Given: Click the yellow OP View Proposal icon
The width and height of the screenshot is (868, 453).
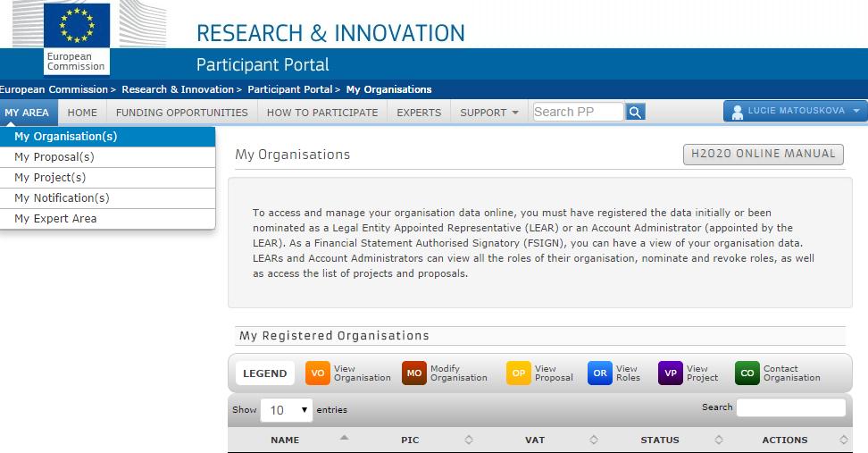Looking at the screenshot, I should (518, 373).
